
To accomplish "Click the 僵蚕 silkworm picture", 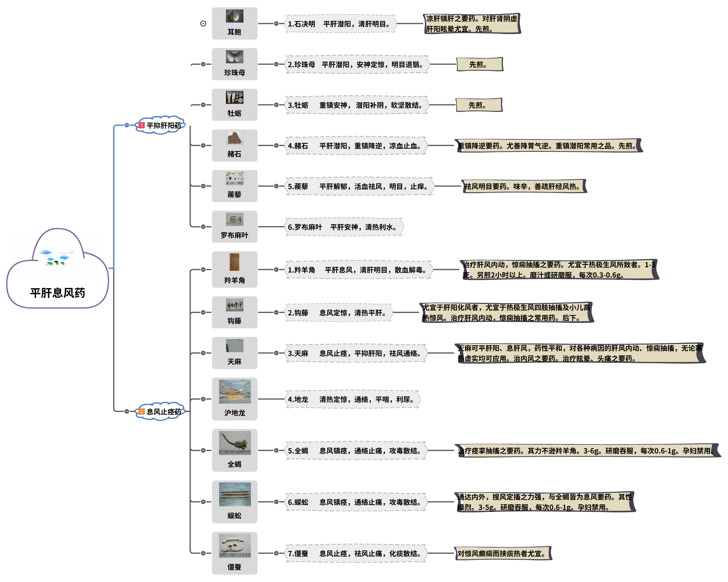I will [235, 546].
